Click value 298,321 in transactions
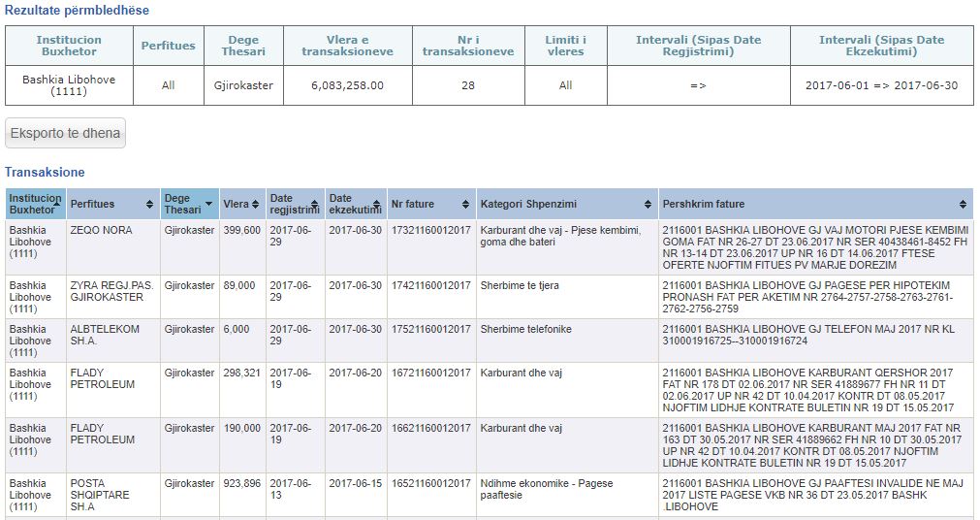The image size is (980, 520). (242, 373)
